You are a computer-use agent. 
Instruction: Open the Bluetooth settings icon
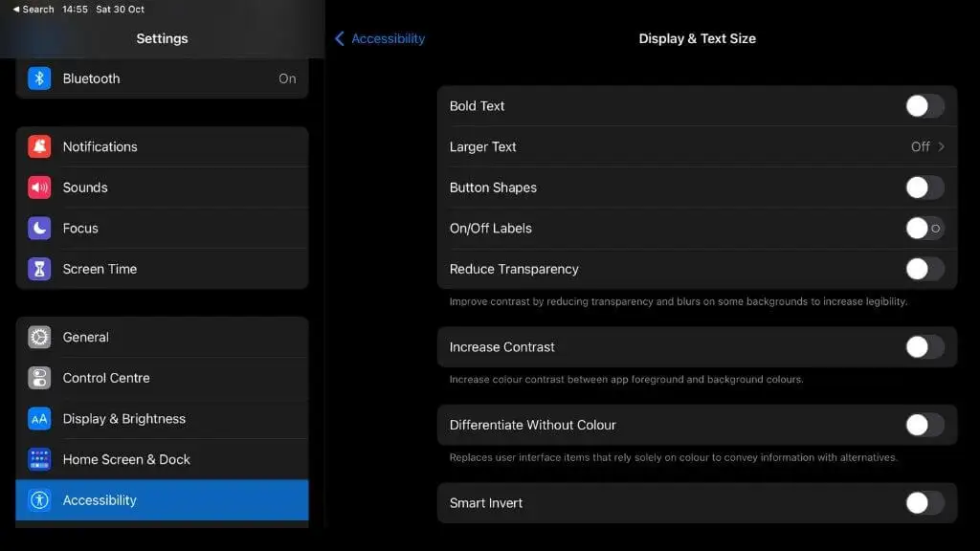pos(39,78)
